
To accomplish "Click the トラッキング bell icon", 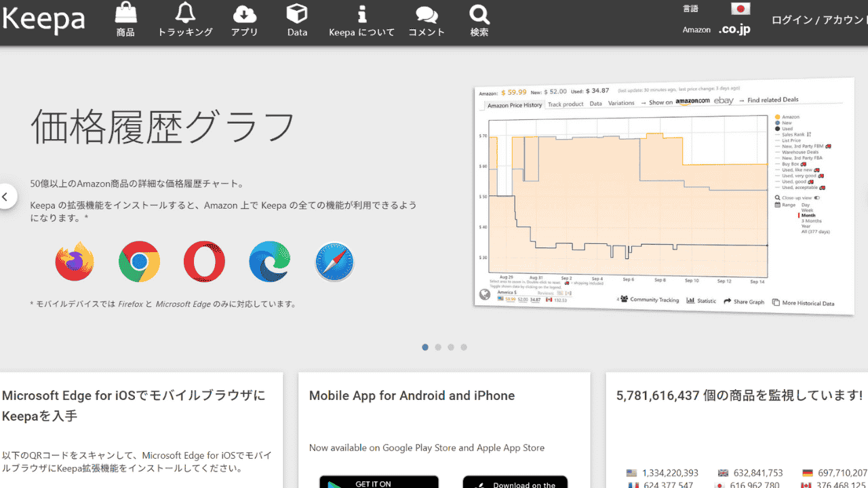I will [x=185, y=13].
